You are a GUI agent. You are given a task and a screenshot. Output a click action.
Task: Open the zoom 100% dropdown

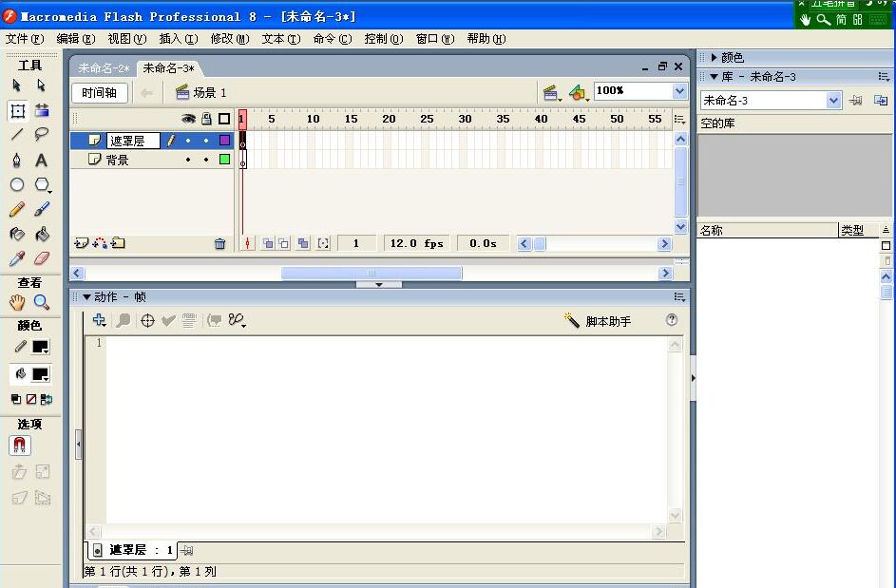click(679, 91)
